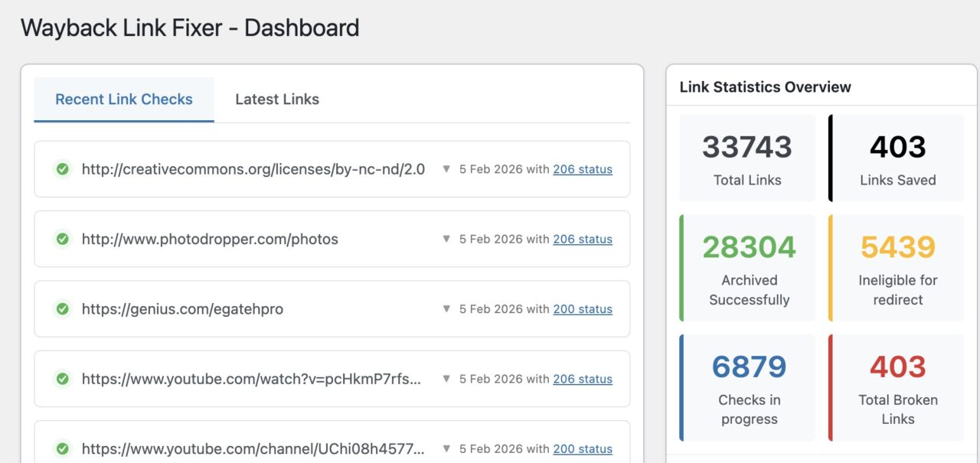This screenshot has height=463, width=980.
Task: Open 206 status link for youtube.com/watch
Action: 583,379
